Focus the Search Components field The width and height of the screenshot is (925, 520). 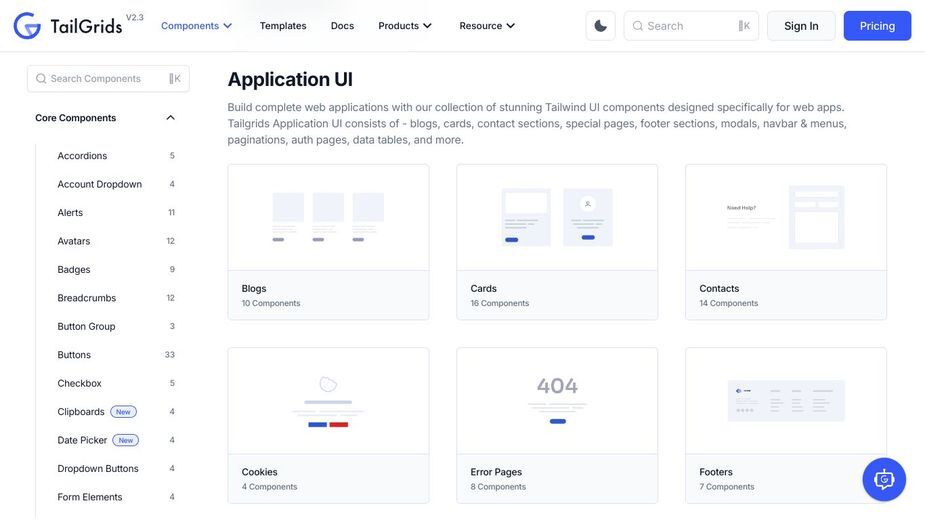click(x=109, y=79)
